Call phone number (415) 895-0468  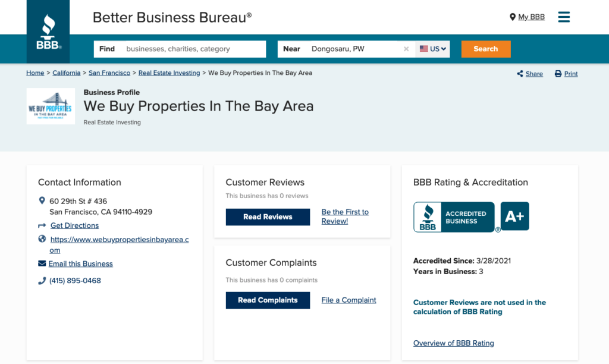click(x=75, y=281)
